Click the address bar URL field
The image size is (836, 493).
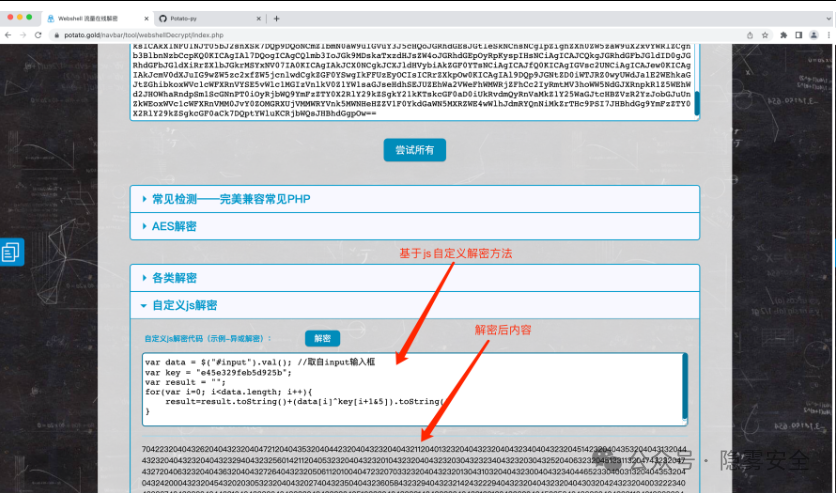[x=395, y=35]
